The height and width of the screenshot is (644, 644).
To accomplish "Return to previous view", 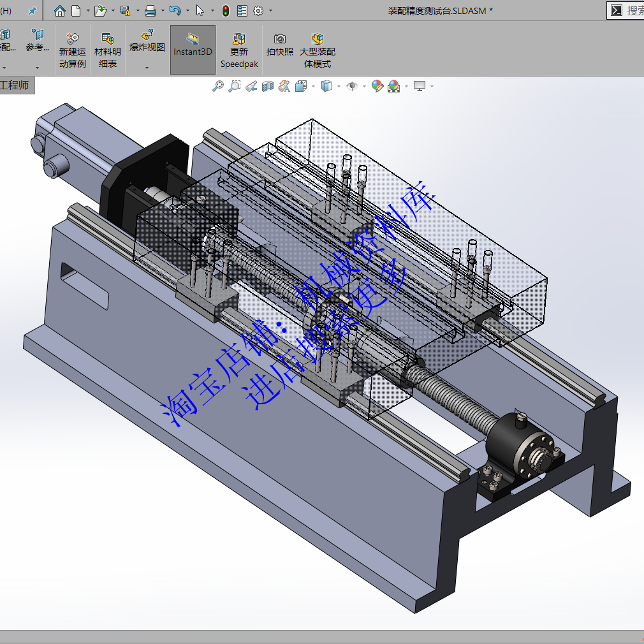I will 251,86.
